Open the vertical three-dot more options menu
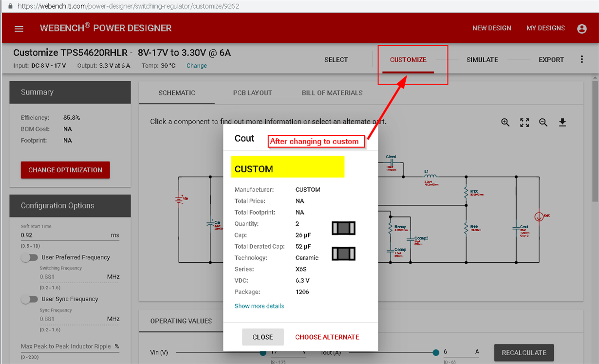599x364 pixels. pos(582,59)
